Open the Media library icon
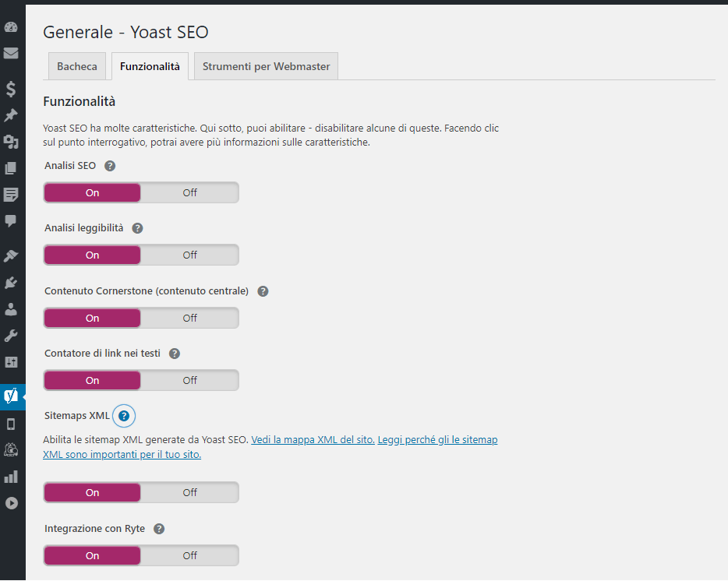This screenshot has height=581, width=728. pos(11,142)
